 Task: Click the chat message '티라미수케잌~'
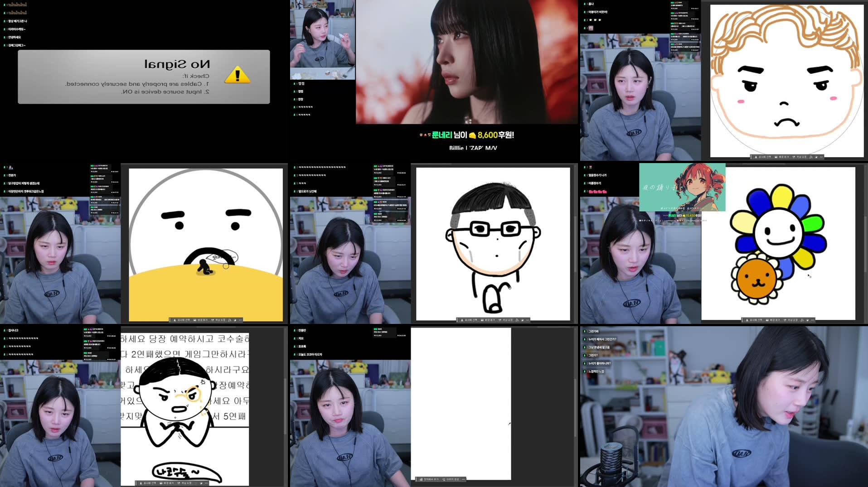pos(17,29)
